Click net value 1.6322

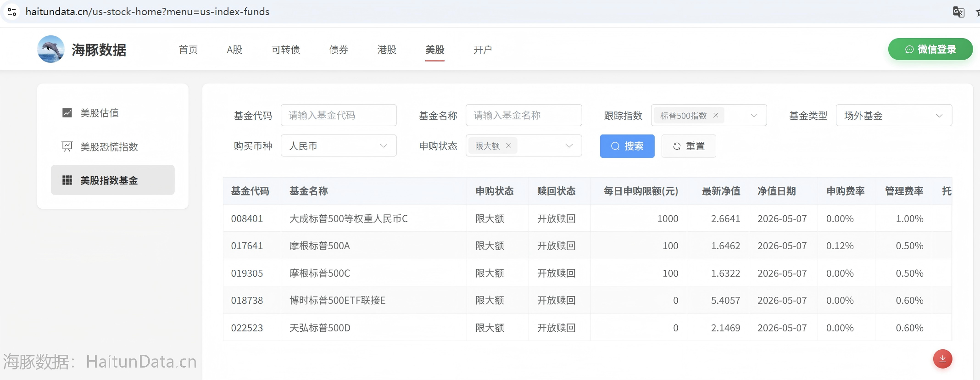[x=725, y=273]
